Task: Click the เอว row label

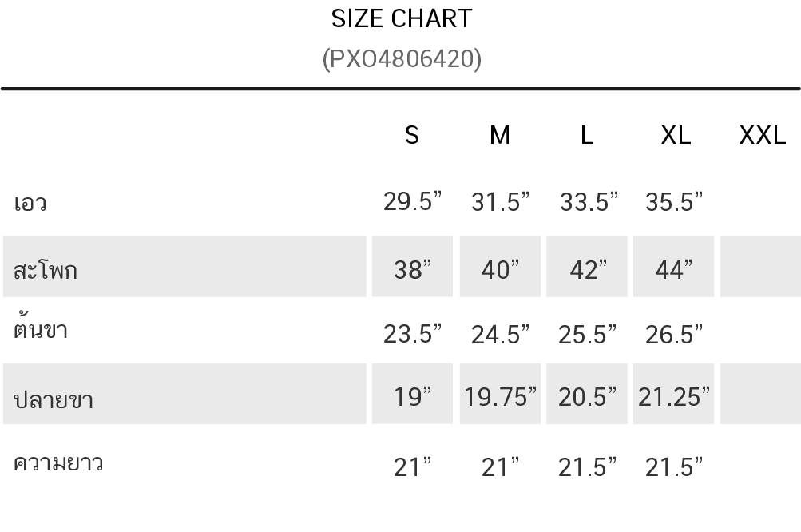Action: (30, 203)
